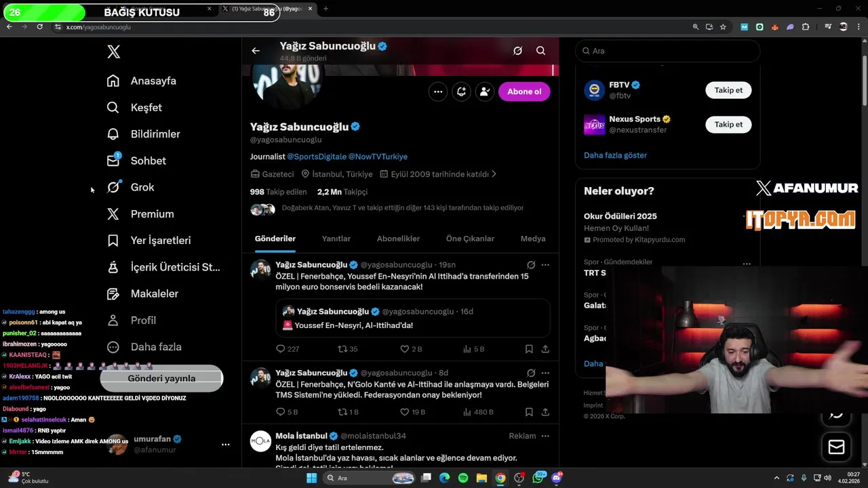Image resolution: width=868 pixels, height=488 pixels.
Task: Open messages envelope floating button
Action: (836, 447)
